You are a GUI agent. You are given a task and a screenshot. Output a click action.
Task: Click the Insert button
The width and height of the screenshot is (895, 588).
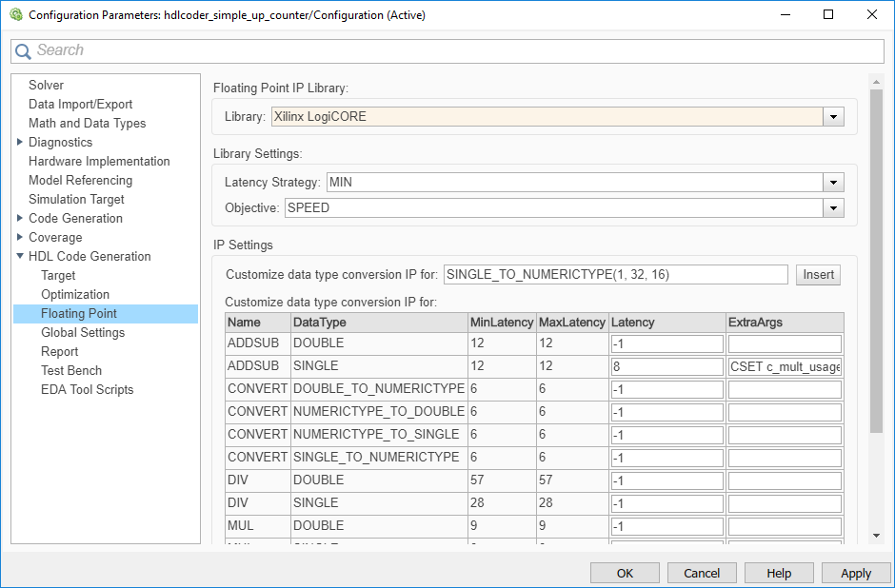[819, 275]
